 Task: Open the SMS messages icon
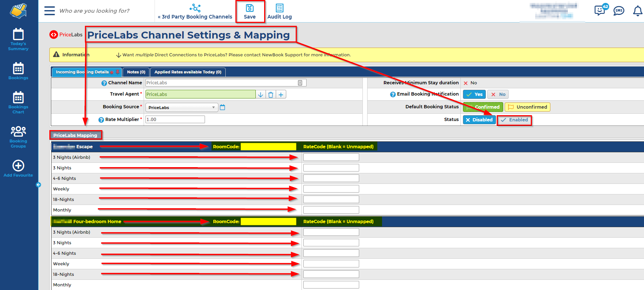pos(619,11)
